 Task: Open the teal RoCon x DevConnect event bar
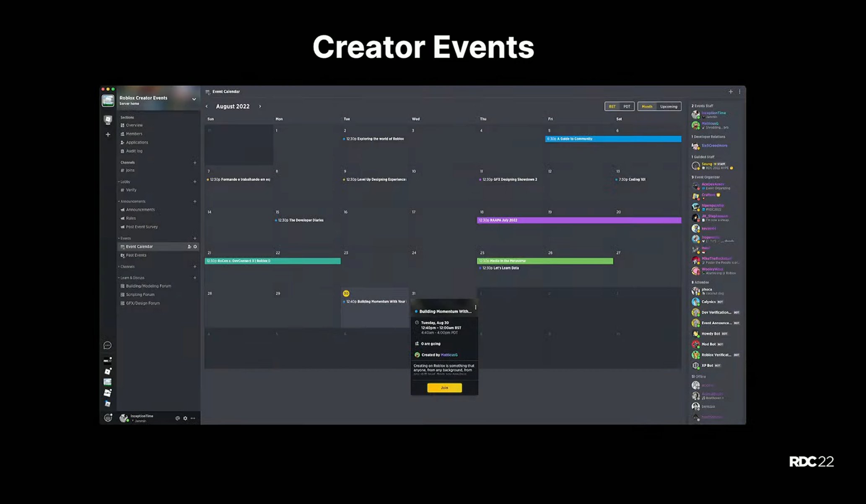(272, 261)
